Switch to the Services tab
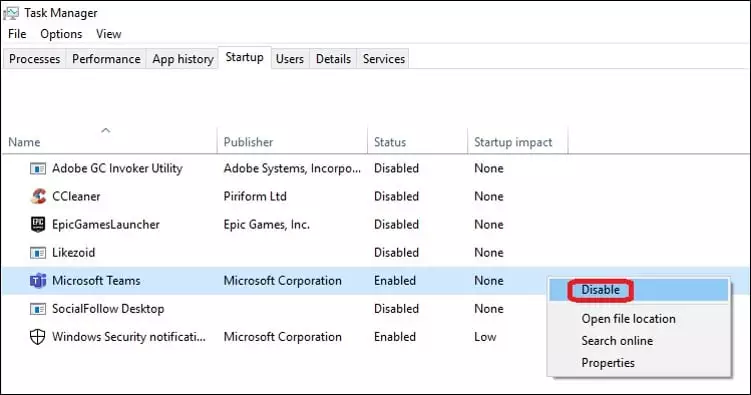This screenshot has height=395, width=751. (x=384, y=59)
